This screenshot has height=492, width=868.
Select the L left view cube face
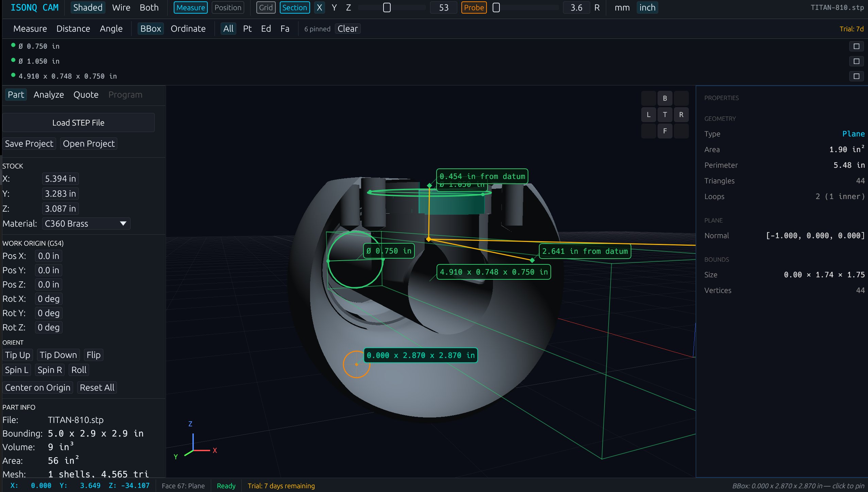648,115
